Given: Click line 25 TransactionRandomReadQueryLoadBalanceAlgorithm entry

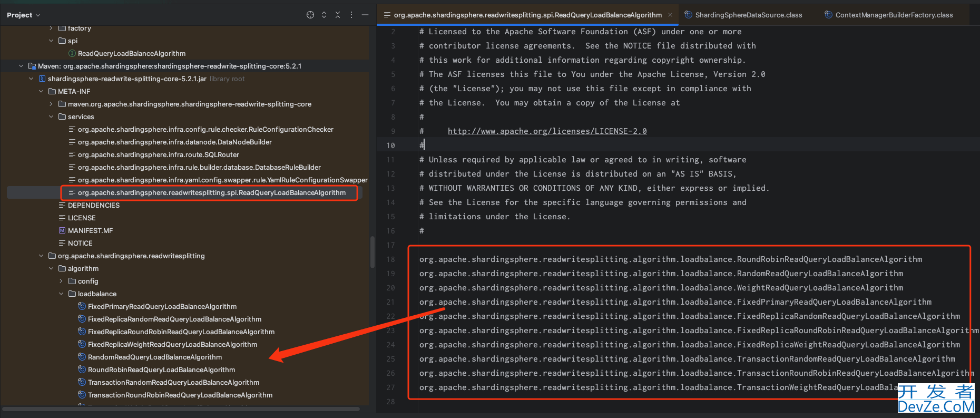Looking at the screenshot, I should point(687,359).
